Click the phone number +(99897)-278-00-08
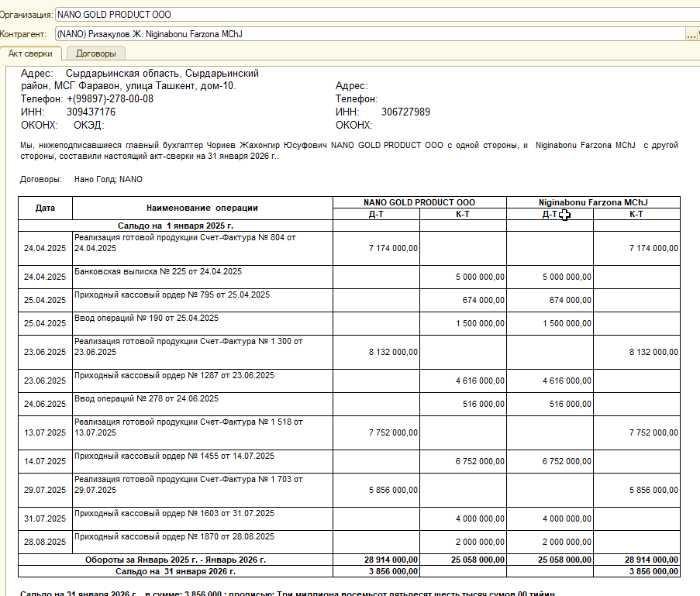This screenshot has height=596, width=700. tap(110, 98)
